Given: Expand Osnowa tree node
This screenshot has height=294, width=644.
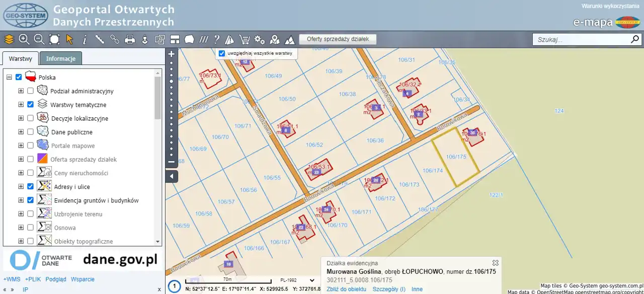Looking at the screenshot, I should click(21, 227).
